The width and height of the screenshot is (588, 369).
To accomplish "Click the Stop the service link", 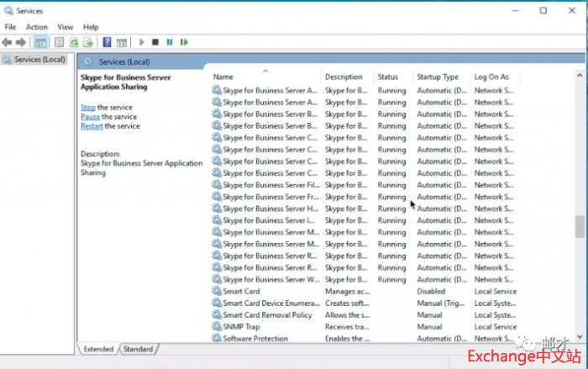I will [x=87, y=108].
